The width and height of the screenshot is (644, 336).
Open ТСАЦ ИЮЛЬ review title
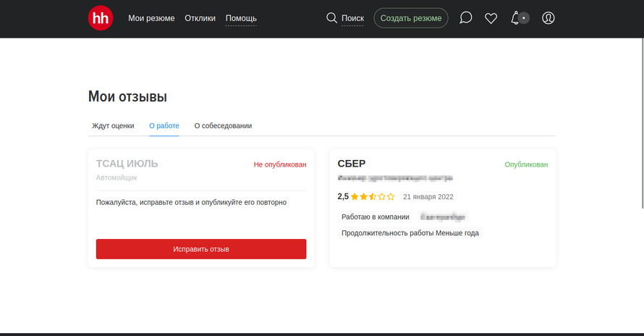pos(127,164)
